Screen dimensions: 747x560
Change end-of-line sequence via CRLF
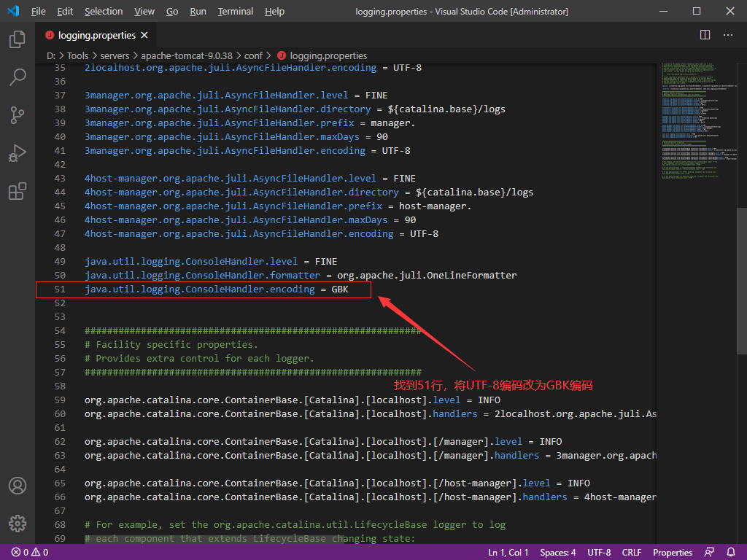tap(632, 553)
